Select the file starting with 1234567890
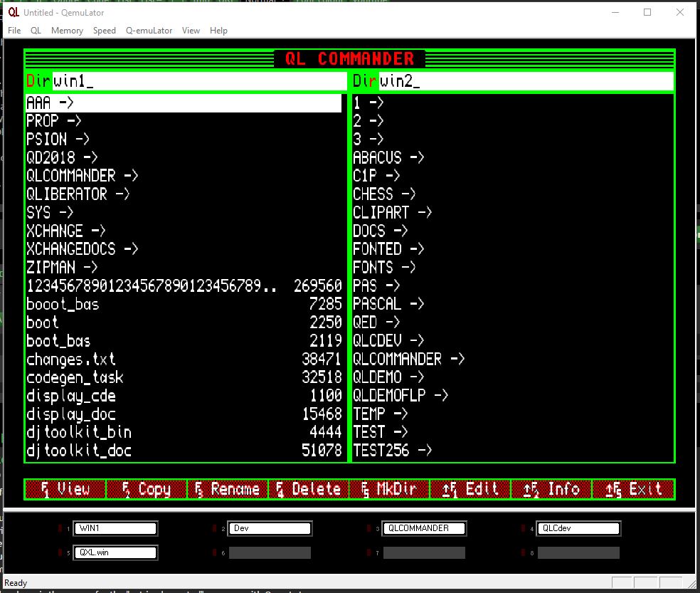This screenshot has width=700, height=593. (184, 286)
